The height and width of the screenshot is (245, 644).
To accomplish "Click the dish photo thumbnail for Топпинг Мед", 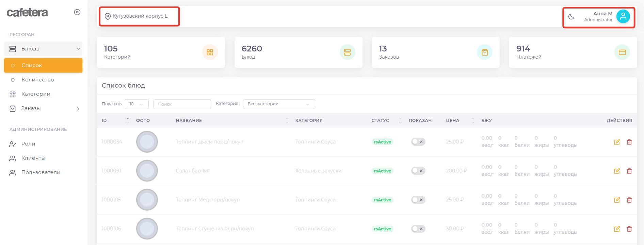I will 147,200.
